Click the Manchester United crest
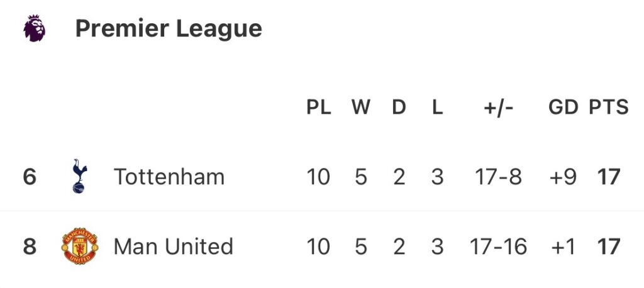The width and height of the screenshot is (644, 288). coord(79,246)
